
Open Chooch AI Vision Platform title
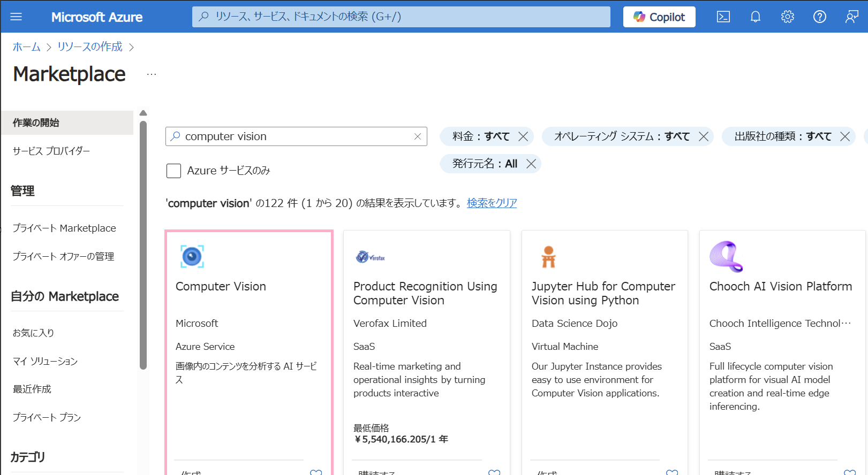(780, 287)
